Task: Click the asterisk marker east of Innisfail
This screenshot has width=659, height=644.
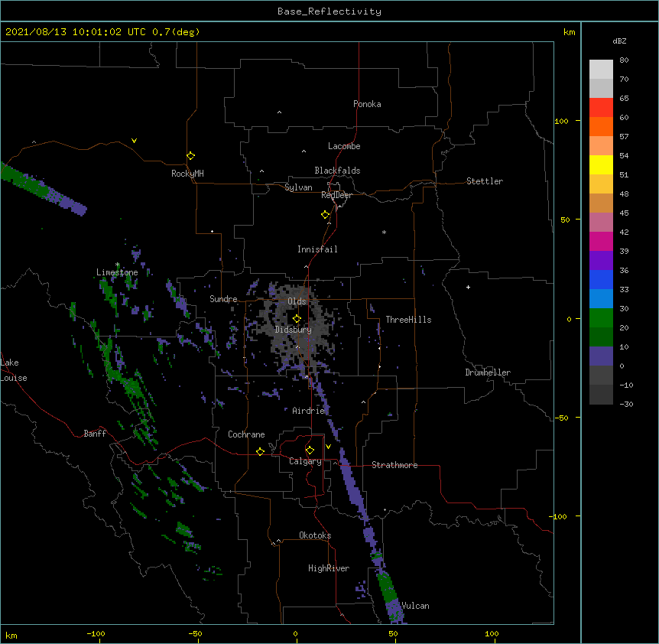Action: tap(384, 232)
